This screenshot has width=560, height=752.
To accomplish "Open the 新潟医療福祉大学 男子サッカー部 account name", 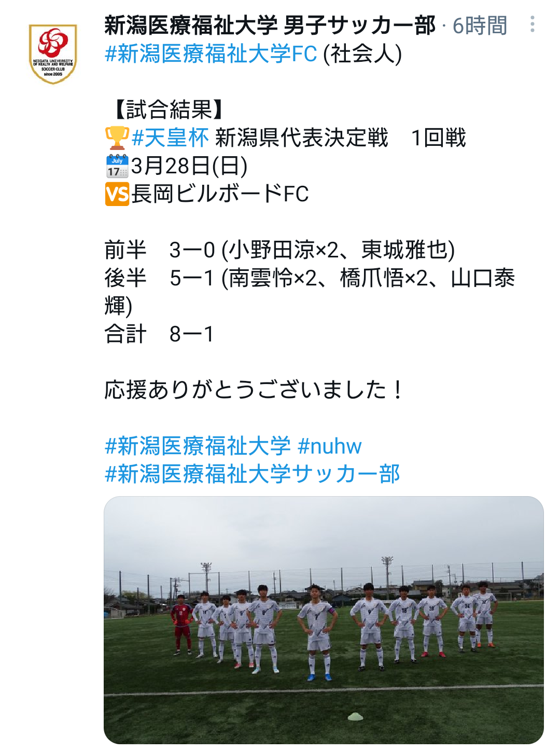I will [x=270, y=25].
